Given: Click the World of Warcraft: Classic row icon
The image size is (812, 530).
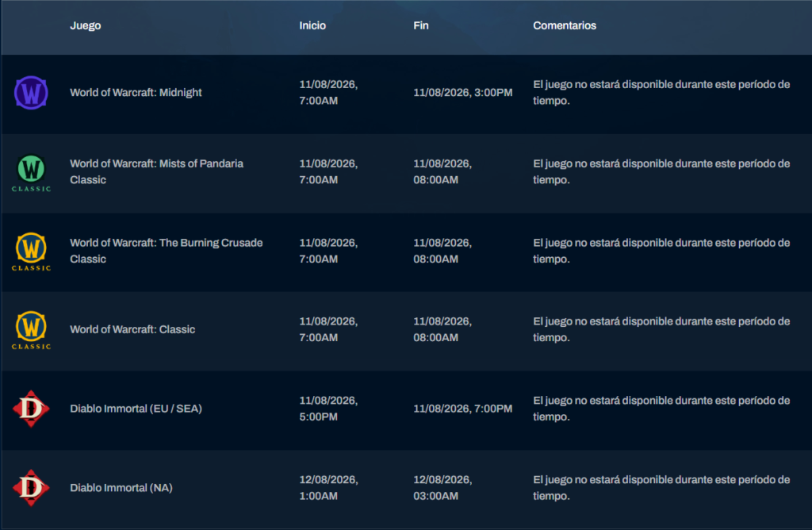Looking at the screenshot, I should pos(31,331).
